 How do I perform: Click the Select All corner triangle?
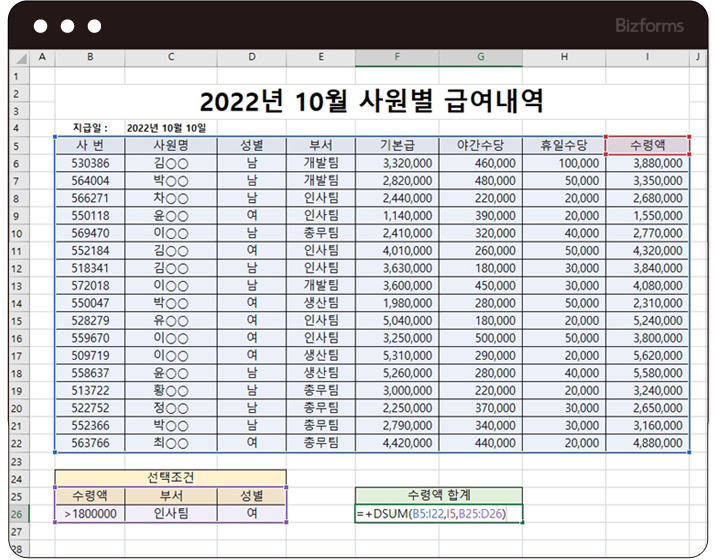pos(20,59)
